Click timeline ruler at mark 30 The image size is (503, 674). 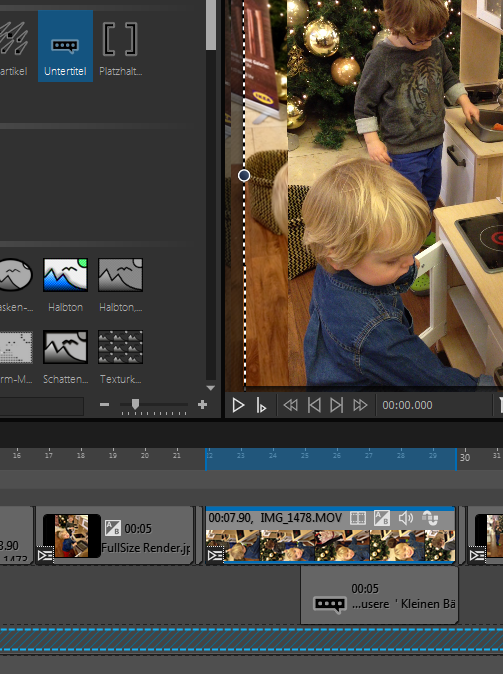click(465, 457)
